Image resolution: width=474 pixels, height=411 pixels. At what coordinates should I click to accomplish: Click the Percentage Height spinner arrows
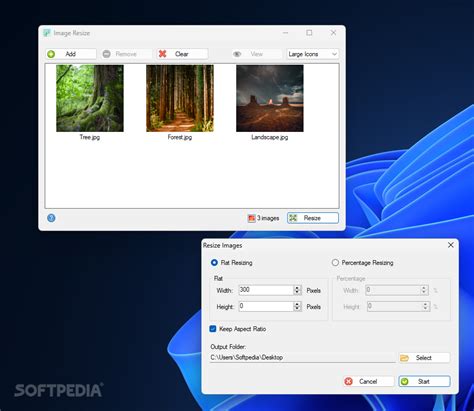(425, 306)
